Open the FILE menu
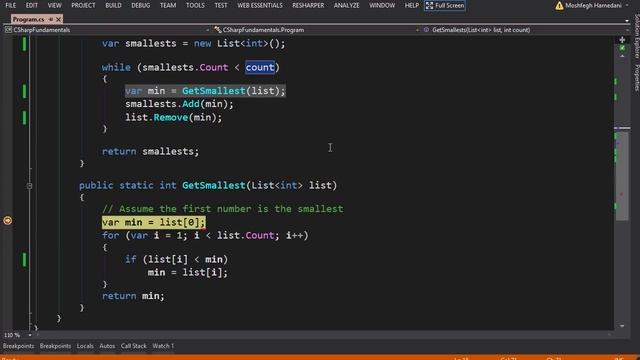Image resolution: width=640 pixels, height=360 pixels. point(11,5)
